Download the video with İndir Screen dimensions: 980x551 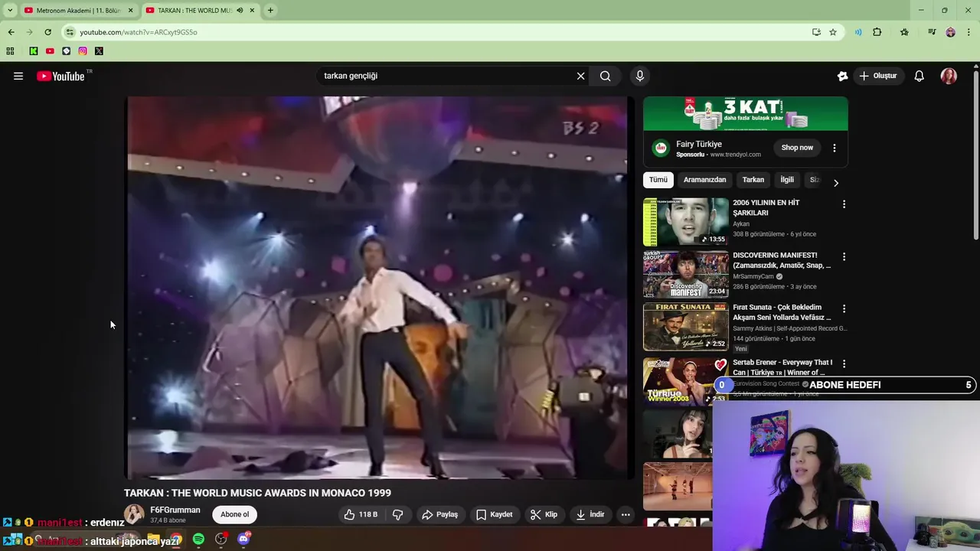click(590, 514)
